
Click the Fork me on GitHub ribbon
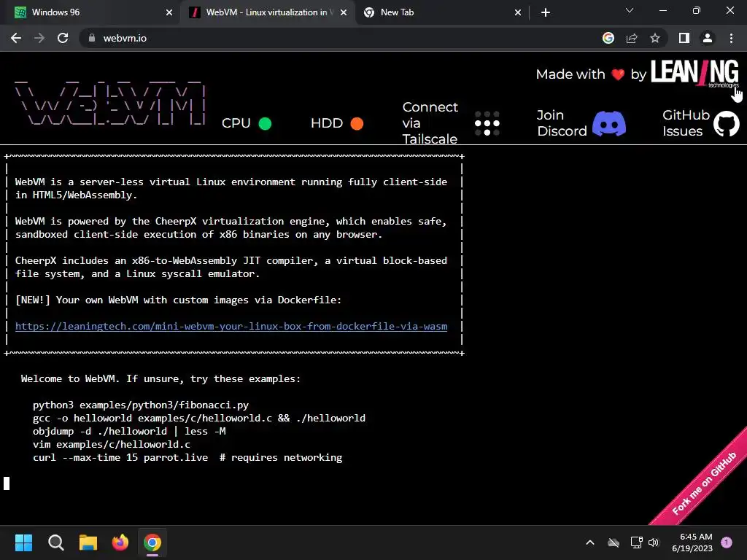(703, 483)
